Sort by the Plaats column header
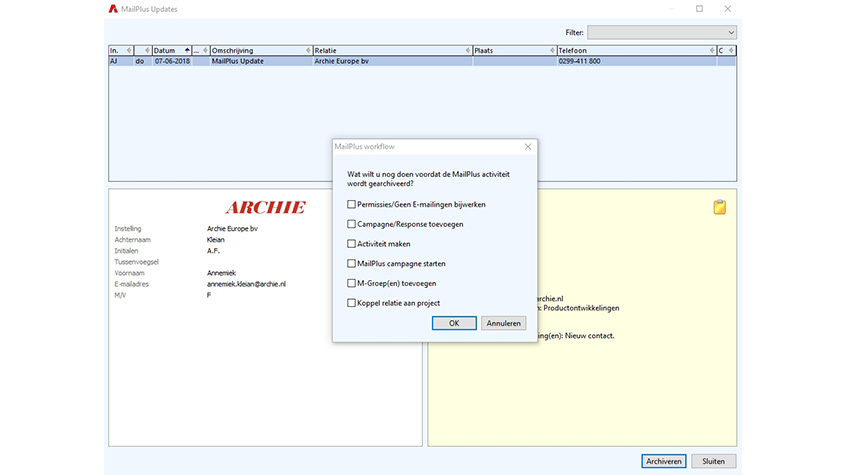This screenshot has width=845, height=475. [515, 50]
